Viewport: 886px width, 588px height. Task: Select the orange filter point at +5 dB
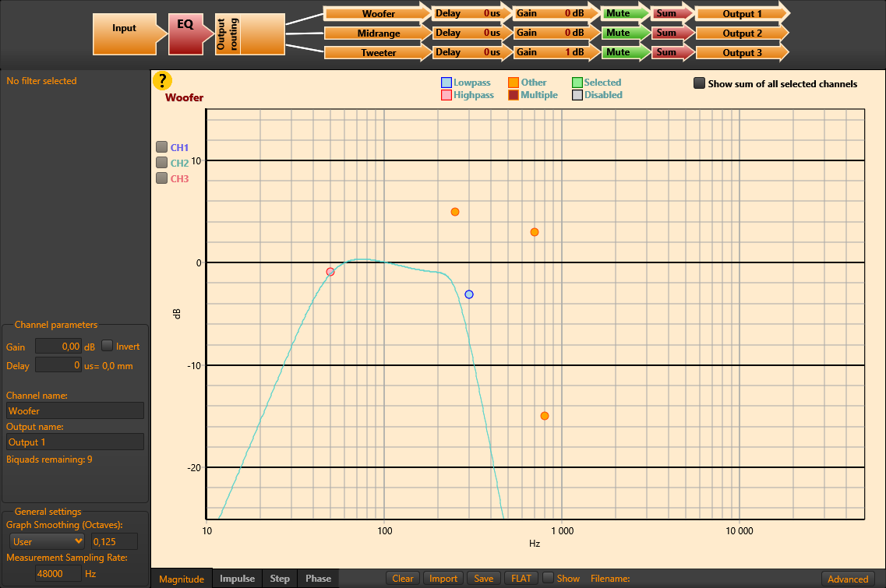[455, 212]
